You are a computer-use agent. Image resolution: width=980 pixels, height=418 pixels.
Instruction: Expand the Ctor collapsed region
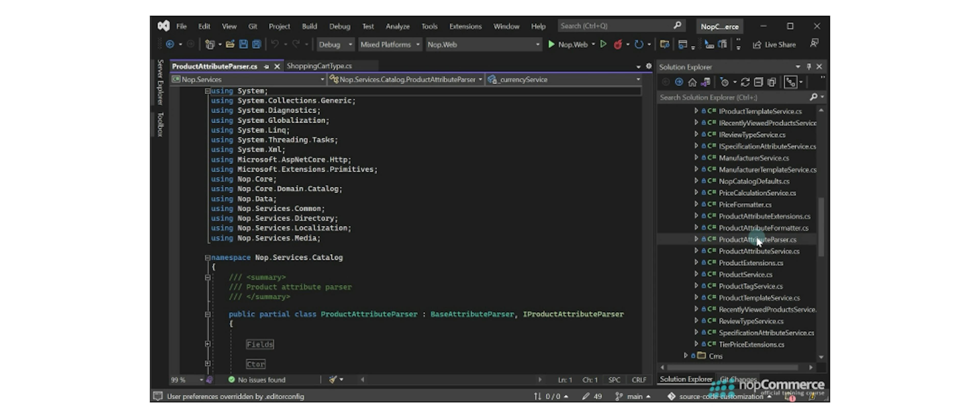coord(208,364)
